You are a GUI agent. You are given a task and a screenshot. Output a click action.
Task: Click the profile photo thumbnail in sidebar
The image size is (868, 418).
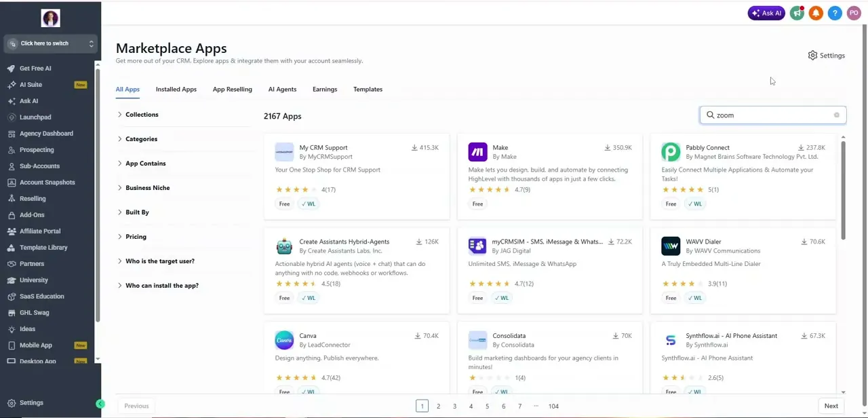[50, 18]
